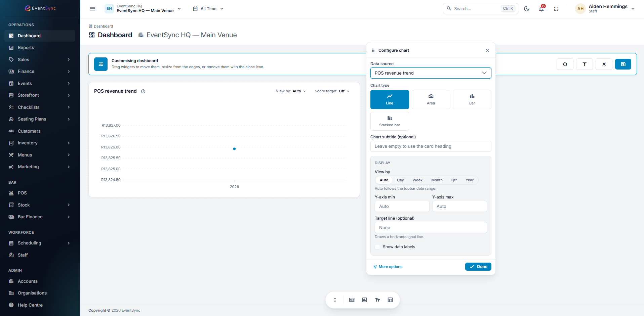Viewport: 644px width, 316px height.
Task: Go to Reports in the sidebar
Action: [40, 48]
